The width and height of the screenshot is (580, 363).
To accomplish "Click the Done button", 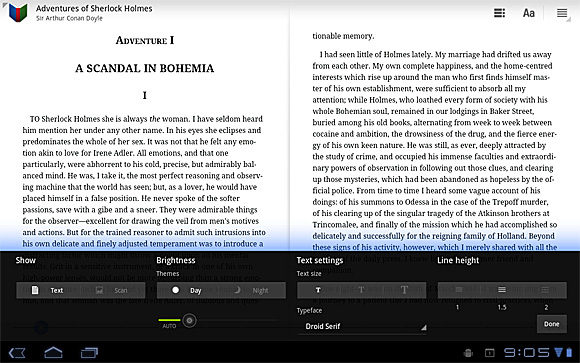I will pyautogui.click(x=552, y=324).
